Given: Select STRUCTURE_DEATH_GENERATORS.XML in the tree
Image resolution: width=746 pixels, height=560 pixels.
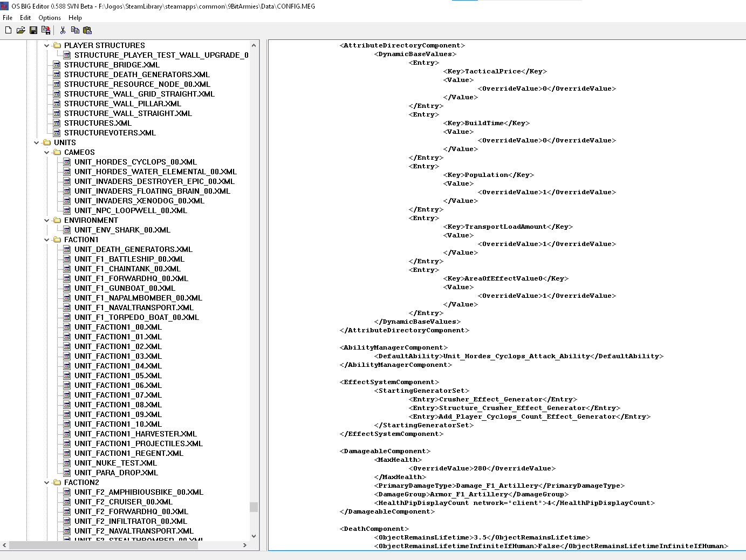Looking at the screenshot, I should pos(137,74).
